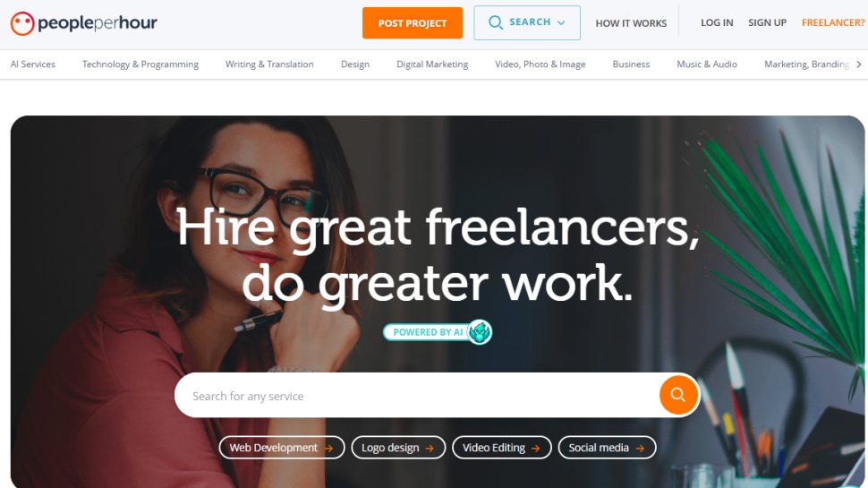
Task: Click arrow icon on Web Development chip
Action: 328,448
